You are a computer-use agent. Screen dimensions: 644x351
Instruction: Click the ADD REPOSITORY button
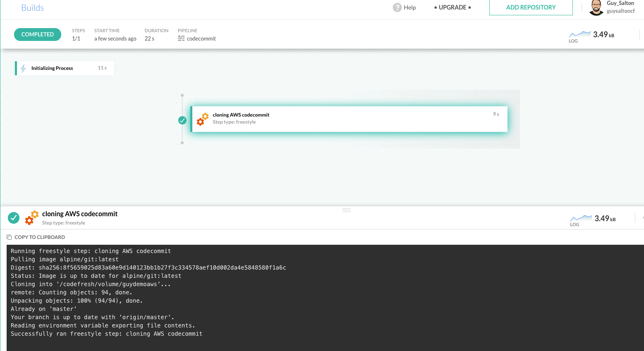click(x=531, y=7)
